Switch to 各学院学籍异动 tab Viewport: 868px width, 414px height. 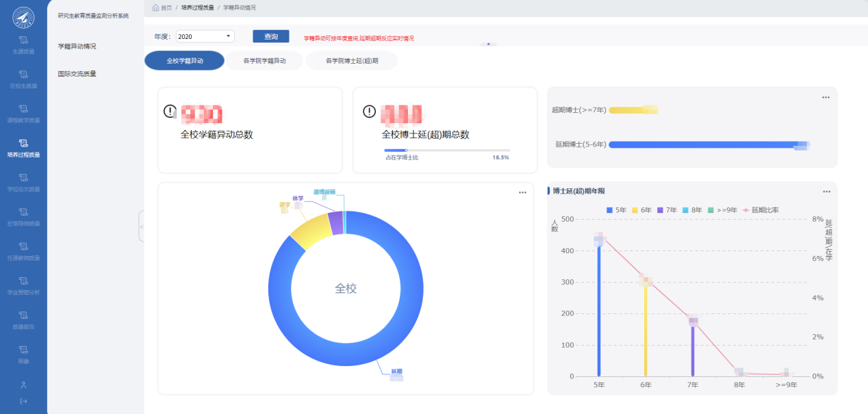pyautogui.click(x=264, y=61)
